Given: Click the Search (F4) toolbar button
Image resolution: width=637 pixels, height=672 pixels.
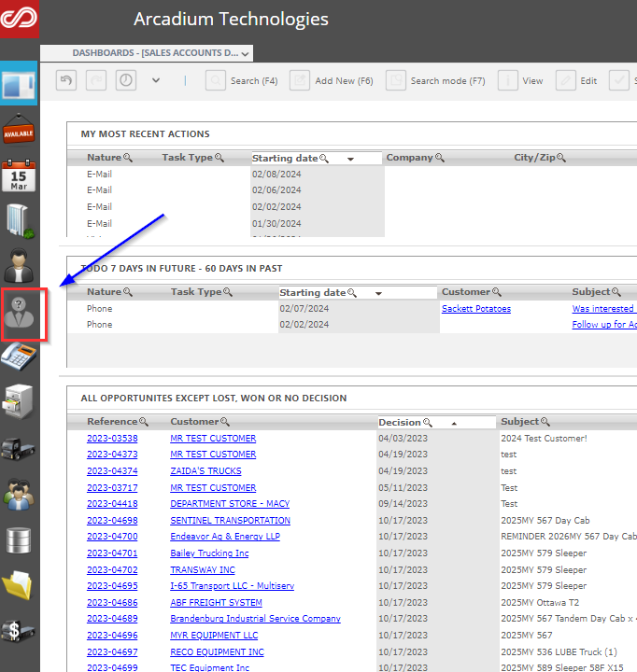Looking at the screenshot, I should point(242,80).
